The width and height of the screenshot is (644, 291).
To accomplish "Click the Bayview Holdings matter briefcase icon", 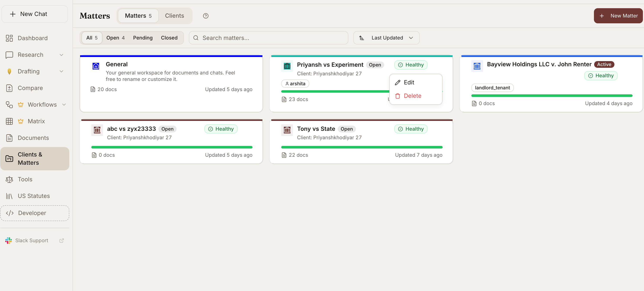I will (x=477, y=66).
